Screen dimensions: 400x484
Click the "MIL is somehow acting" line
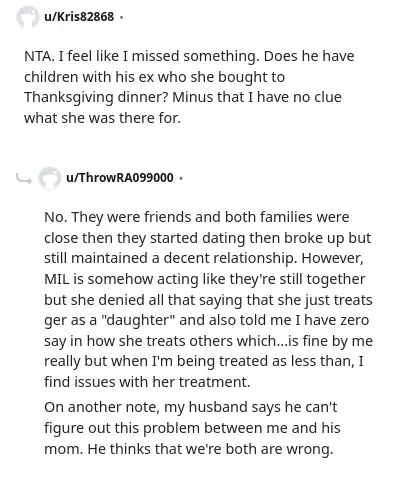[x=205, y=279]
